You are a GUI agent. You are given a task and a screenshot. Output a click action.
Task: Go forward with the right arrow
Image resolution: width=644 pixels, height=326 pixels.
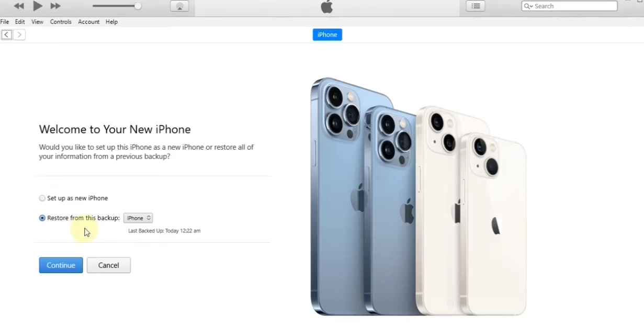[x=19, y=35]
